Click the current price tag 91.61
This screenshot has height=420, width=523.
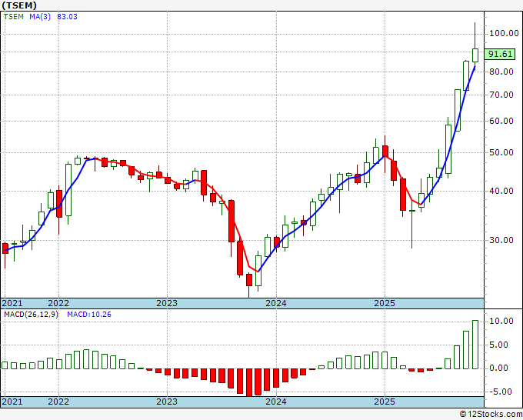coord(500,54)
